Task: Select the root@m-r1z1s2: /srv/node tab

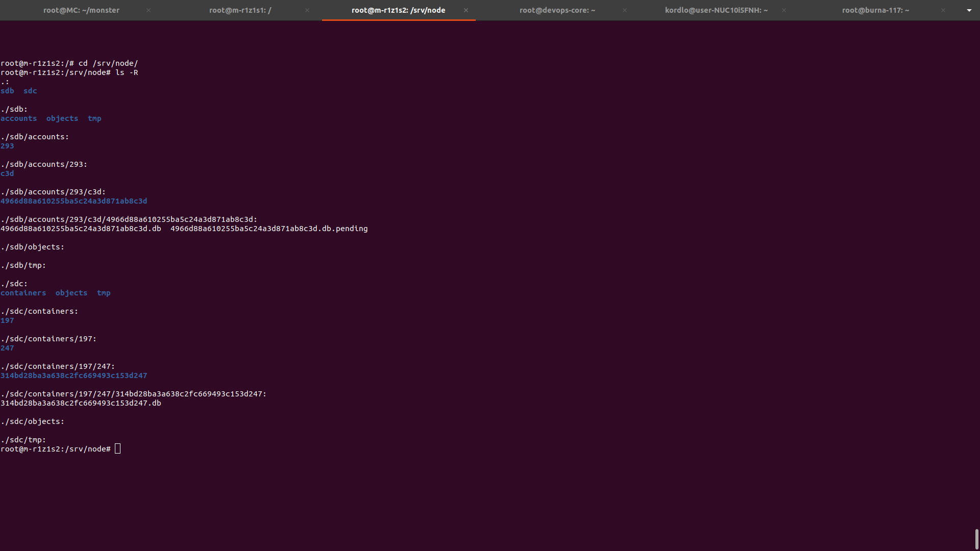Action: coord(398,10)
